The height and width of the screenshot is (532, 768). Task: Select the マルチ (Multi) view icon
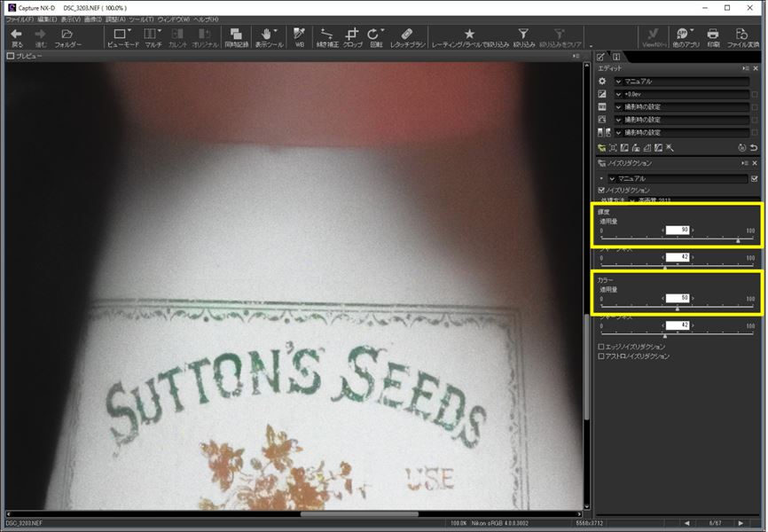(152, 34)
